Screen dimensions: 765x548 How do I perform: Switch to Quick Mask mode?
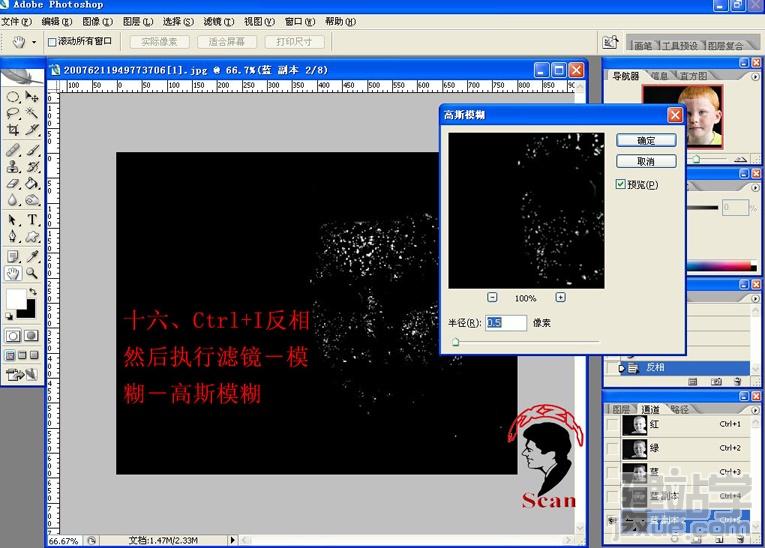31,336
